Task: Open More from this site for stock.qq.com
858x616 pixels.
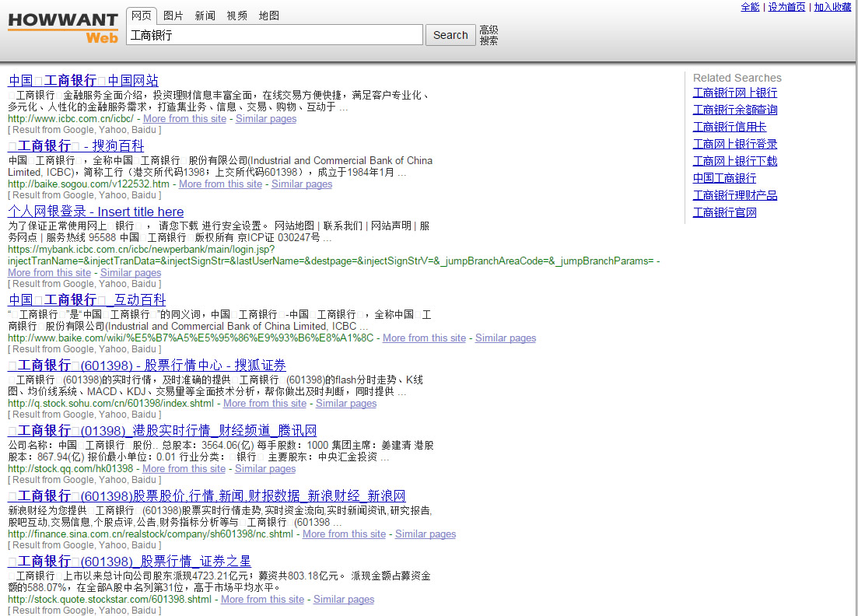Action: pos(184,469)
